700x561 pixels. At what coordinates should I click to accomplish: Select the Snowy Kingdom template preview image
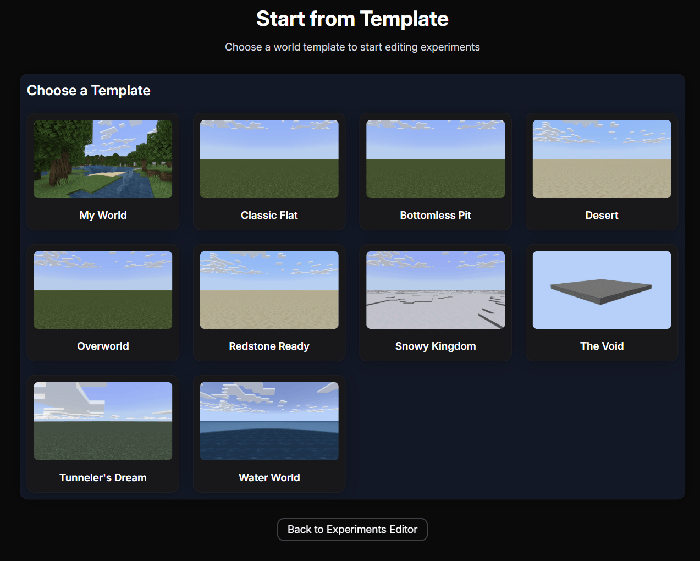click(435, 290)
